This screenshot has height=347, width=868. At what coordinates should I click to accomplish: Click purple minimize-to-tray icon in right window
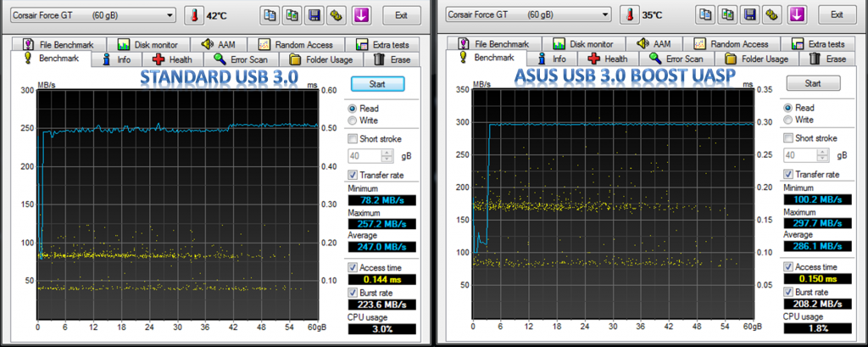coord(795,15)
